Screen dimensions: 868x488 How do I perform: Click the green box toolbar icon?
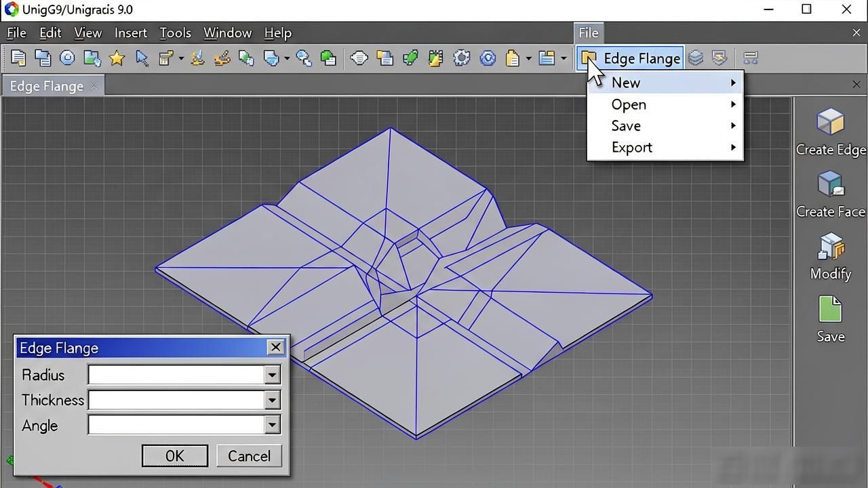tap(328, 58)
